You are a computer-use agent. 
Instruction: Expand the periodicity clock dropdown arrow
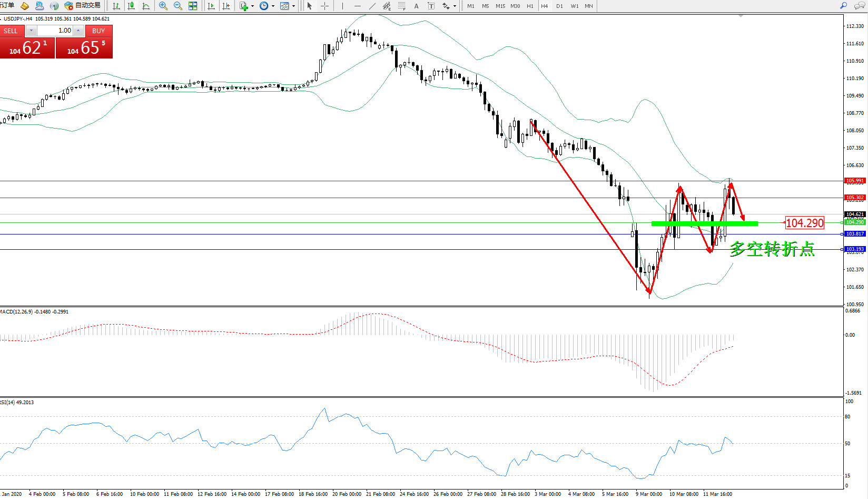(x=273, y=6)
